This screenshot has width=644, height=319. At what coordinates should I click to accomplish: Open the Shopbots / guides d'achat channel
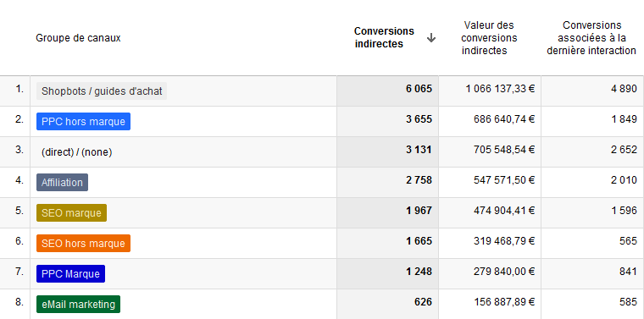[x=102, y=91]
